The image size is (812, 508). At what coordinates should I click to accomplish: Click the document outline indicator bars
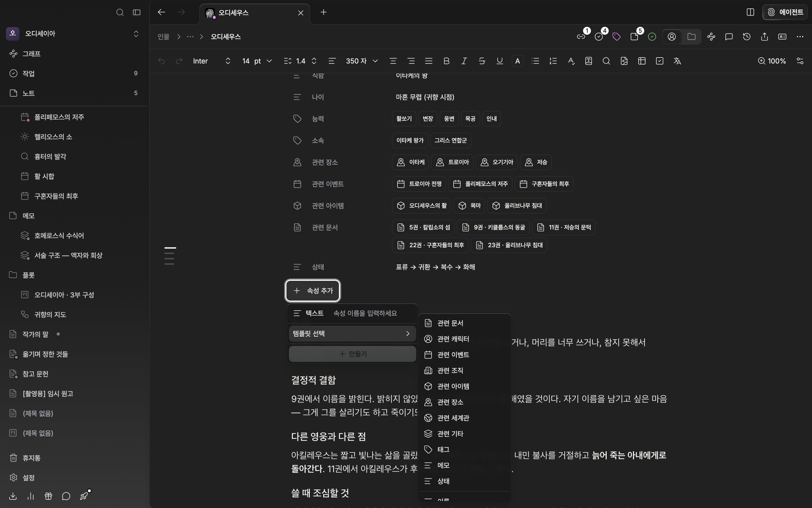170,256
